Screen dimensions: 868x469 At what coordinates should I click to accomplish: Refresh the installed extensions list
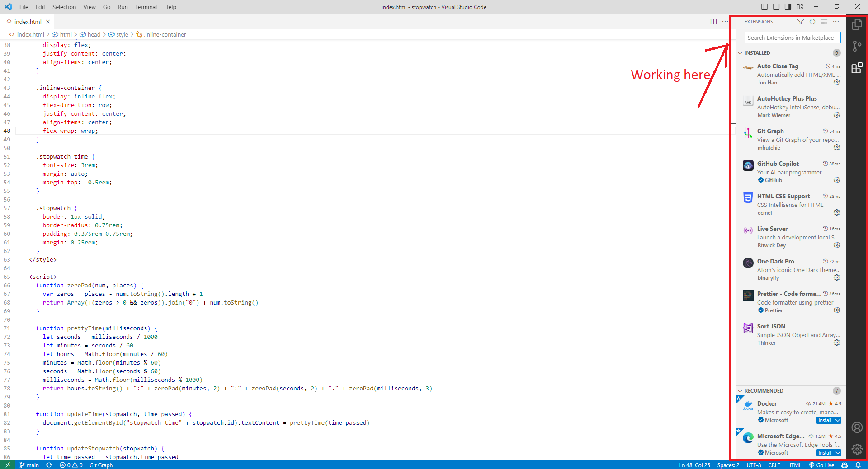812,22
